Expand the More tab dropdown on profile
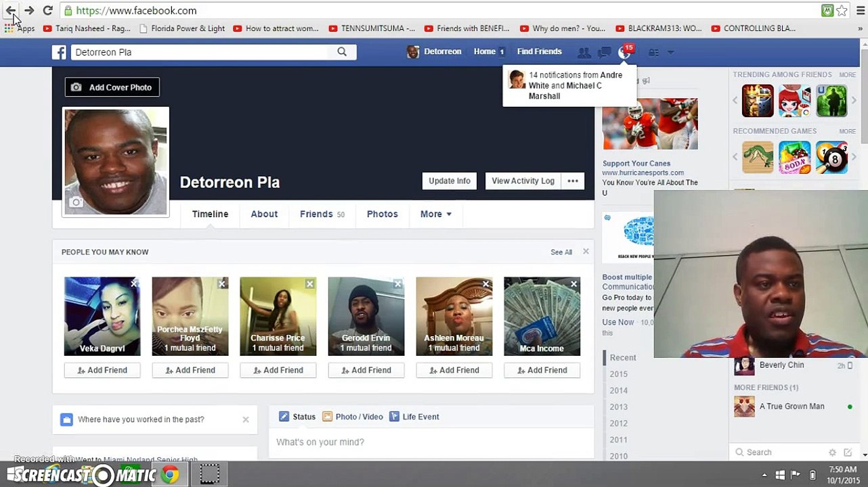The height and width of the screenshot is (487, 868). coord(435,214)
